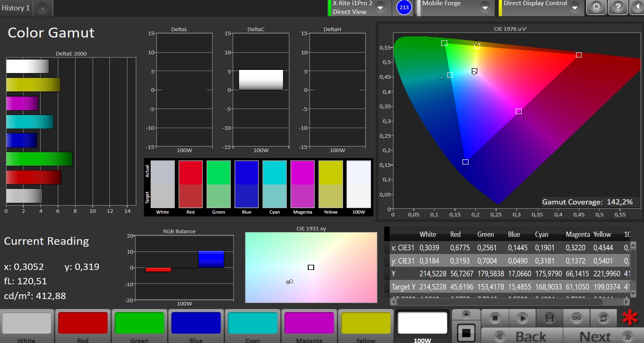Click the black square pattern window icon
Viewport: 644px width, 343px height.
click(466, 332)
